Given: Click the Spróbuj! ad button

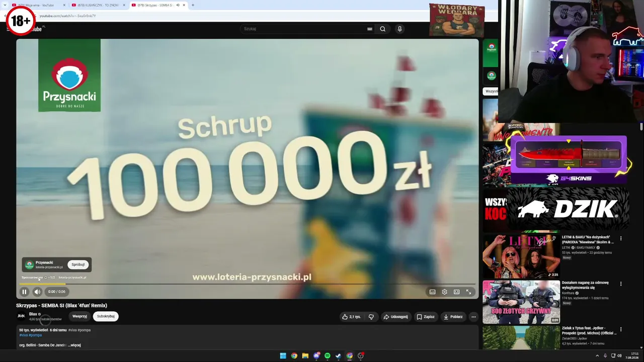Looking at the screenshot, I should click(78, 264).
